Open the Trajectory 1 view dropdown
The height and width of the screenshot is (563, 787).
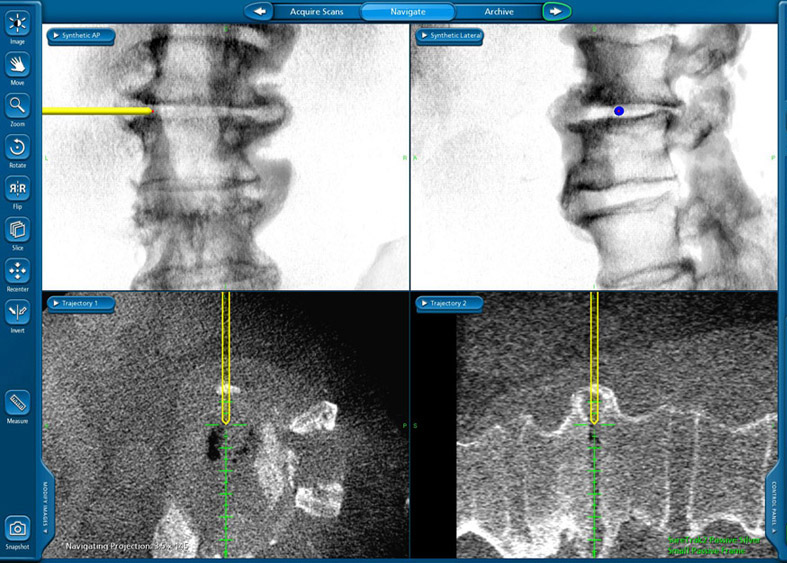tap(75, 303)
